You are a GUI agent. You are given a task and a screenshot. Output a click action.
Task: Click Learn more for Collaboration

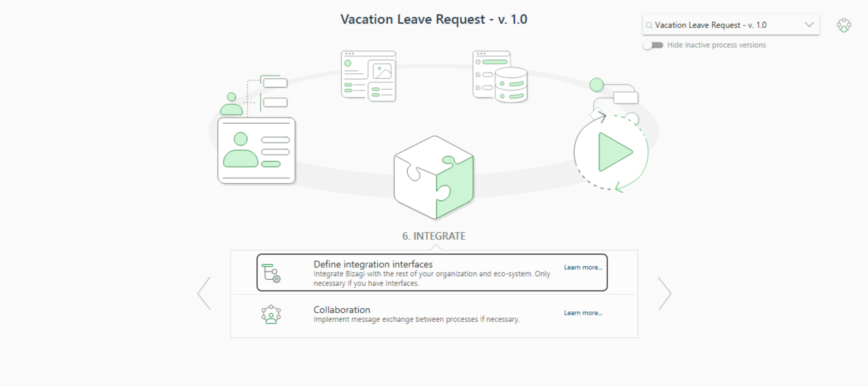click(583, 313)
